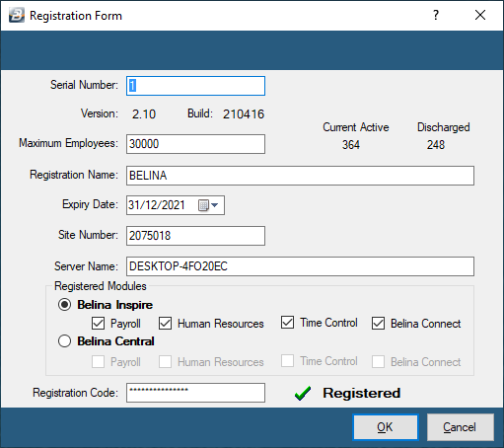Click the Registration Code label

tap(75, 393)
